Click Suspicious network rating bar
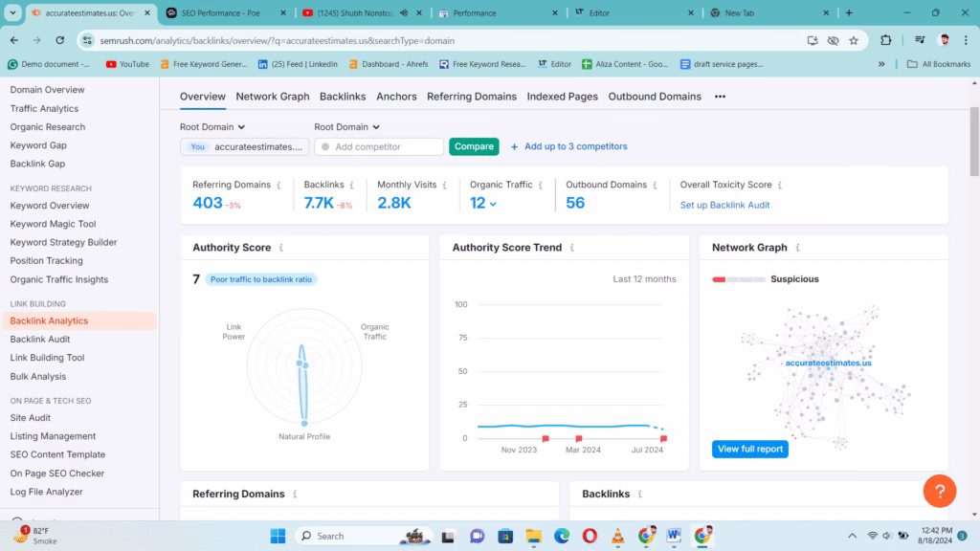 738,279
